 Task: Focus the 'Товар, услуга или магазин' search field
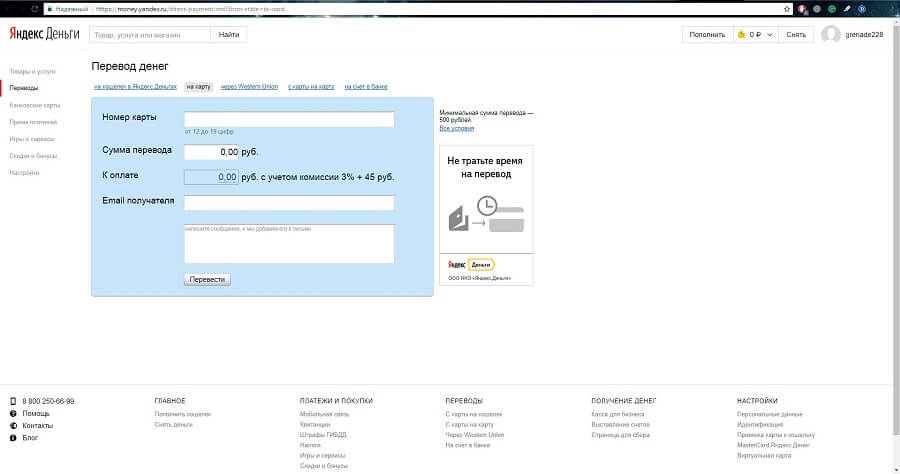(x=150, y=34)
